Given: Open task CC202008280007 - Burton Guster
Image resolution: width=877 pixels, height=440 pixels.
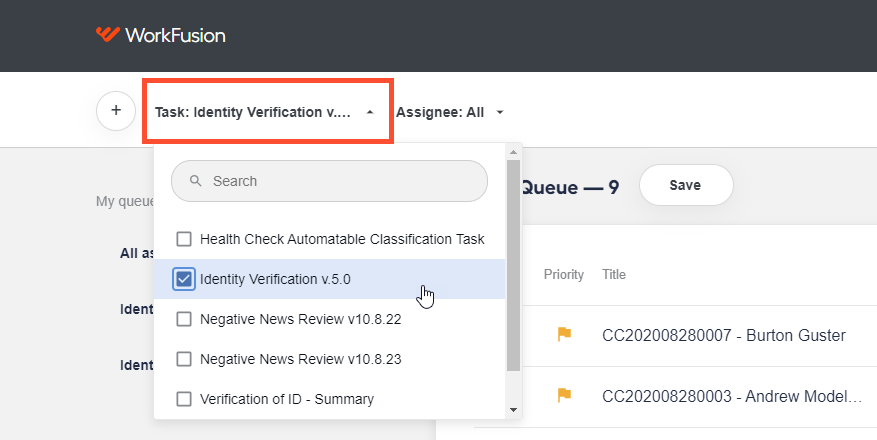Looking at the screenshot, I should point(724,335).
